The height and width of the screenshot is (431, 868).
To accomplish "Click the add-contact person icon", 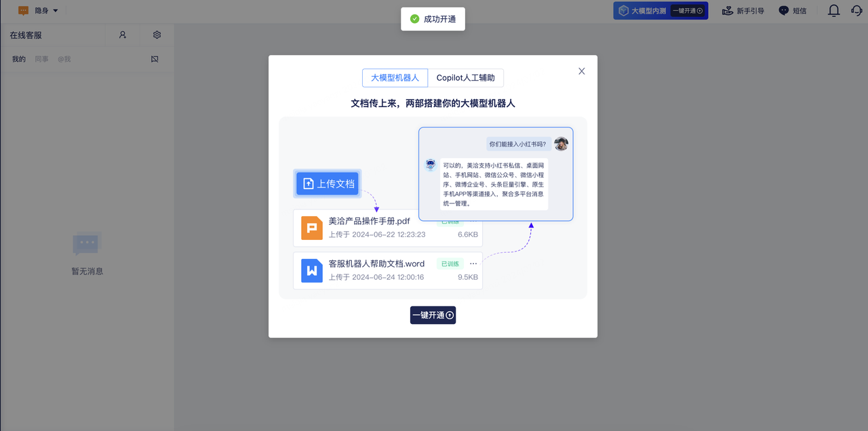I will point(123,35).
